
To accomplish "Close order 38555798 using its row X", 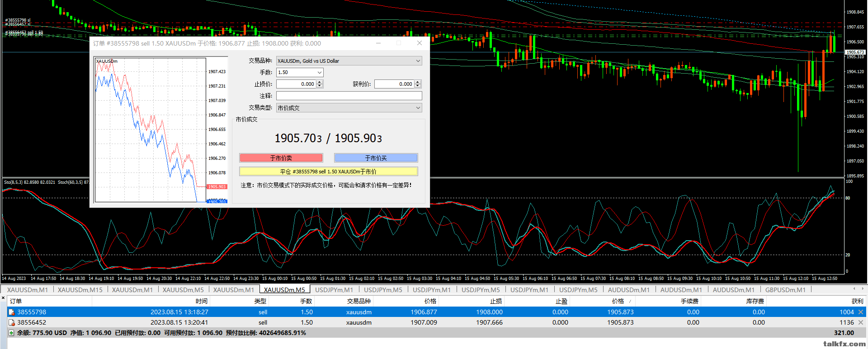I will click(861, 312).
